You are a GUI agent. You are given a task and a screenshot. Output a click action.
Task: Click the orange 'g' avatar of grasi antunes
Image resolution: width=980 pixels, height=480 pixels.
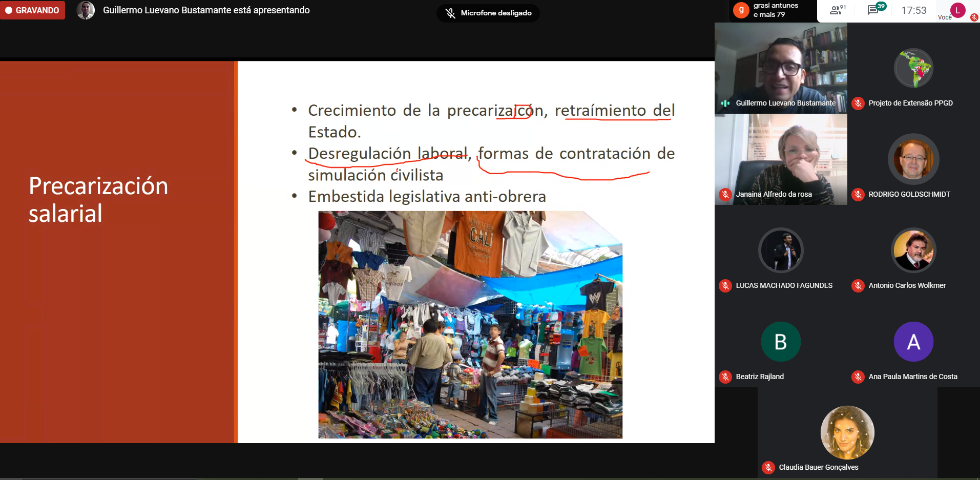pyautogui.click(x=741, y=10)
